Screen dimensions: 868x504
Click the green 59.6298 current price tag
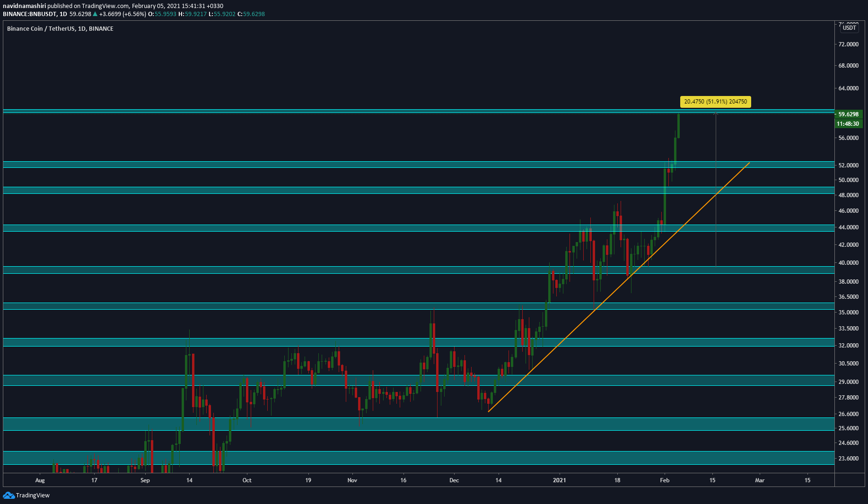pyautogui.click(x=848, y=114)
